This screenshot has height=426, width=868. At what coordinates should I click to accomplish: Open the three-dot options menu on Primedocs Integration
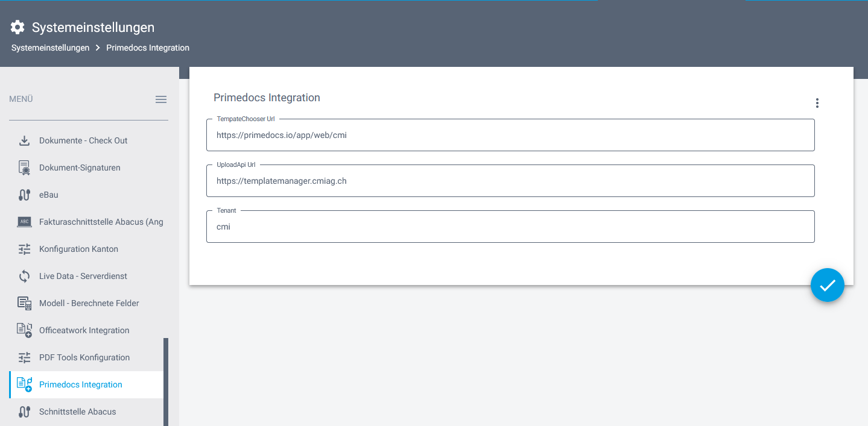click(x=817, y=102)
